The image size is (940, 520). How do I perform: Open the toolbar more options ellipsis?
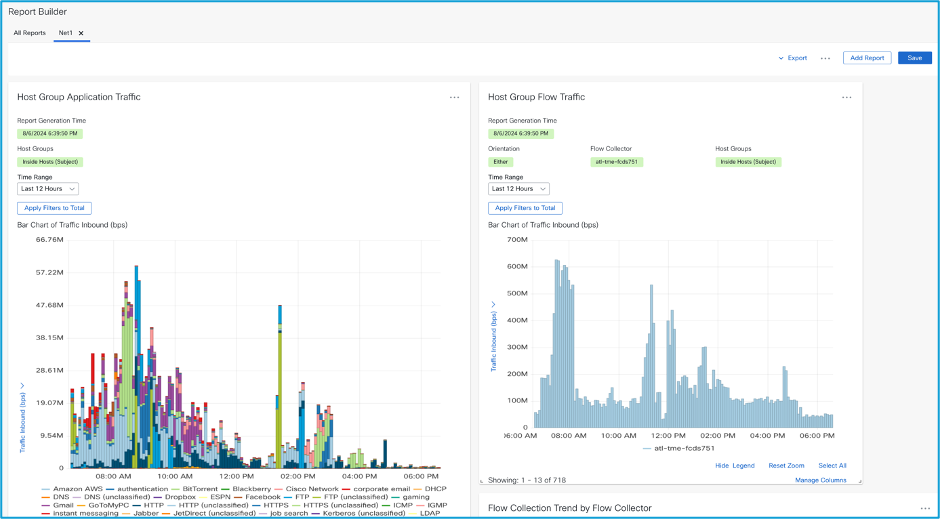click(x=825, y=58)
